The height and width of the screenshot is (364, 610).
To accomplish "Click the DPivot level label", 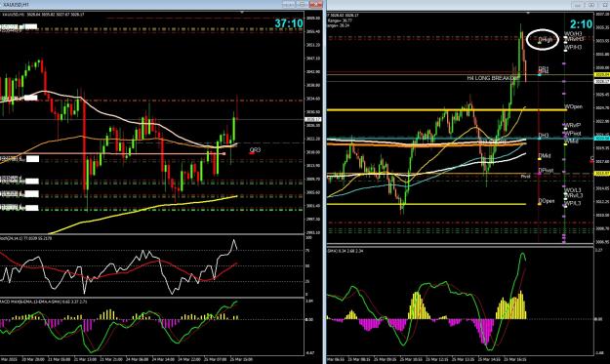I will click(546, 171).
